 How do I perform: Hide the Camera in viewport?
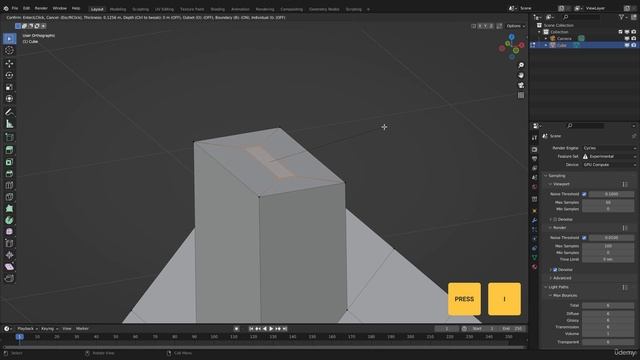(627, 38)
